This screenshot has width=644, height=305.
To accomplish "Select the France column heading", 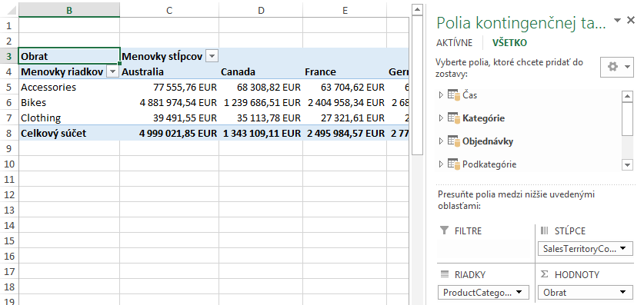I will pyautogui.click(x=345, y=71).
